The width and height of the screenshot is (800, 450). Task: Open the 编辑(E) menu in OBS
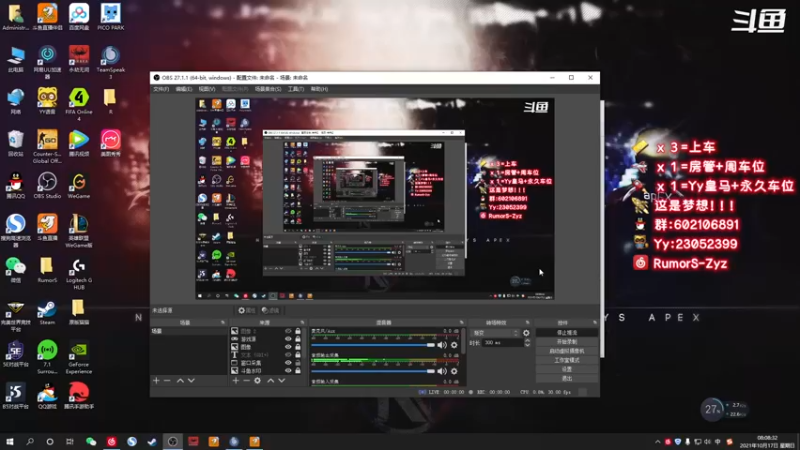pos(184,89)
